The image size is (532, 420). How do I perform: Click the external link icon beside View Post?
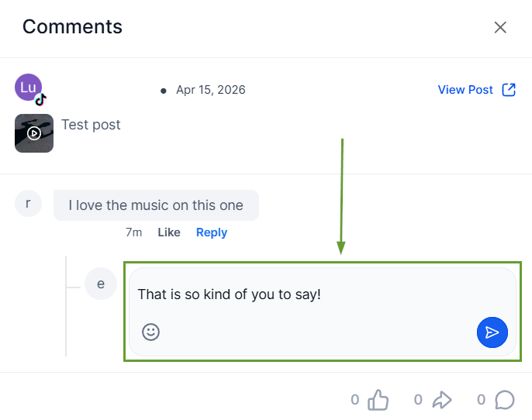(509, 90)
